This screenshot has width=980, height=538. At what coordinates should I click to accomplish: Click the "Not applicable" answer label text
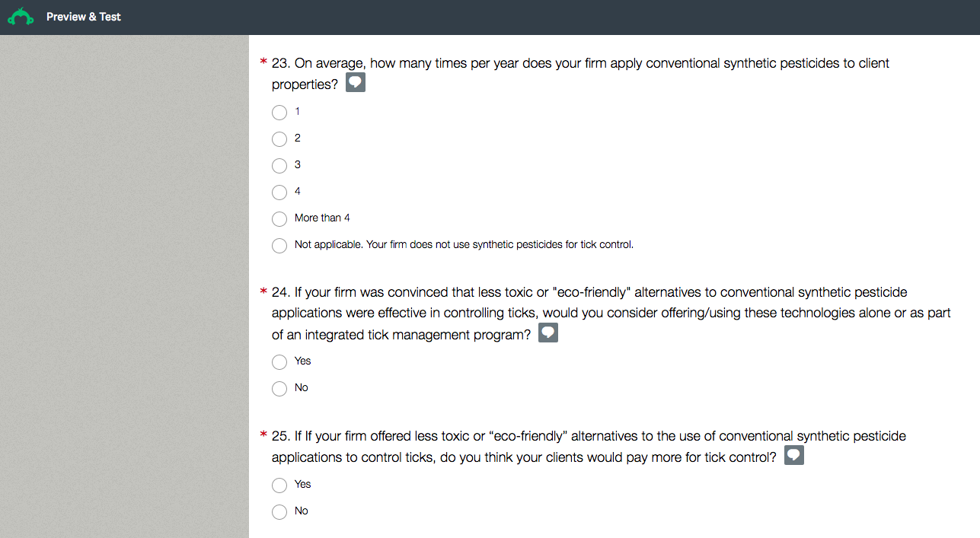464,245
